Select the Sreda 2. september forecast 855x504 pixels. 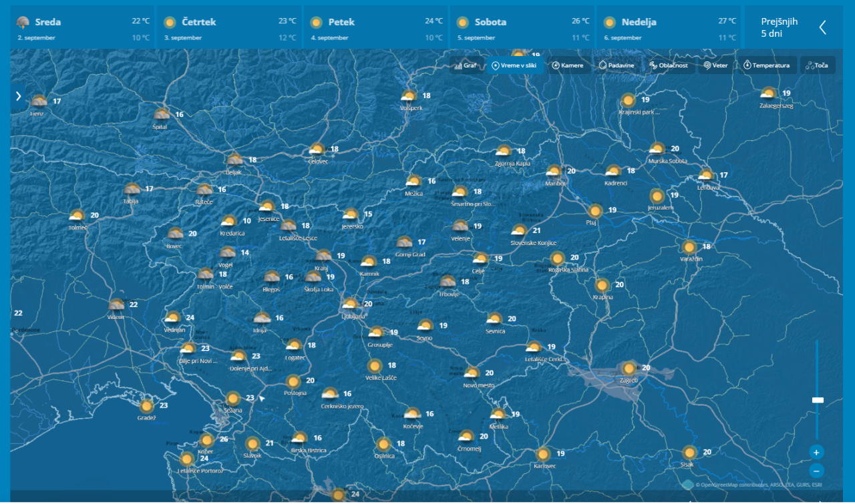click(x=82, y=28)
